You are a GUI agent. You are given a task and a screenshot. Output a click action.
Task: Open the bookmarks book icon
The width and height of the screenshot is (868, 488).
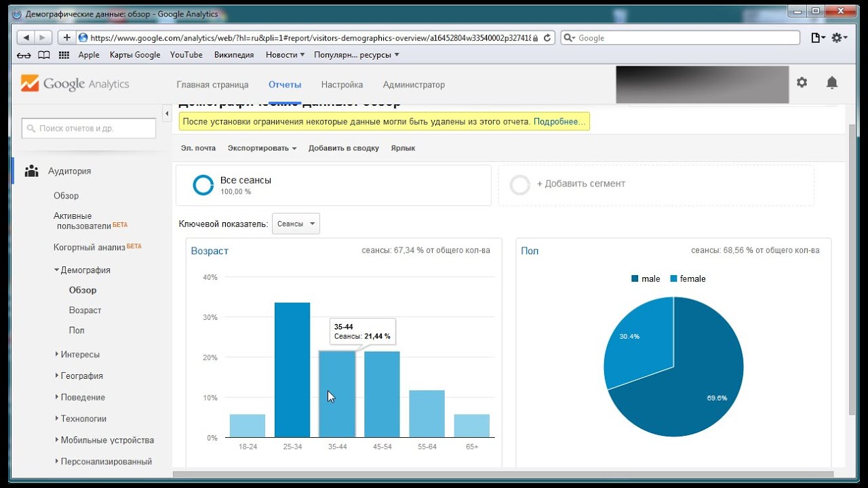tap(44, 55)
